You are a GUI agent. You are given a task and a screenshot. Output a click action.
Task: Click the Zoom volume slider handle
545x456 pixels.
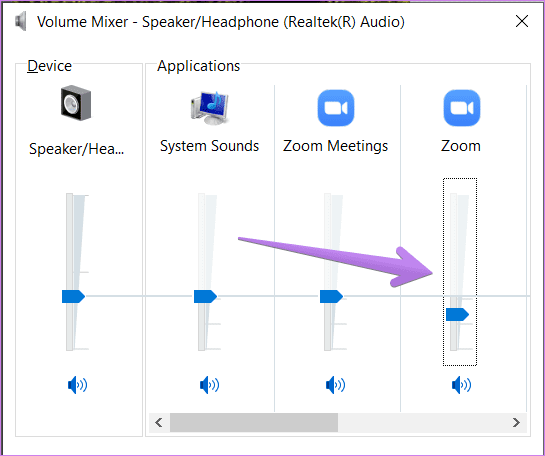point(457,315)
